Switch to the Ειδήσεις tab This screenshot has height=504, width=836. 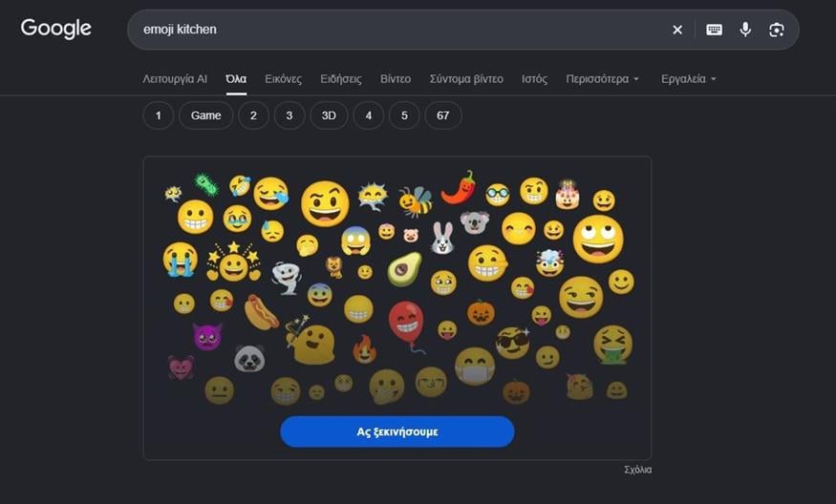pos(341,79)
